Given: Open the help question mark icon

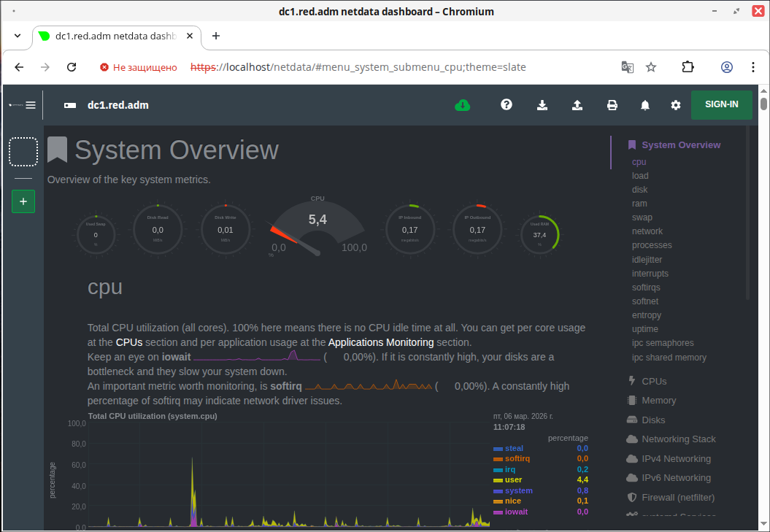Looking at the screenshot, I should (x=507, y=105).
